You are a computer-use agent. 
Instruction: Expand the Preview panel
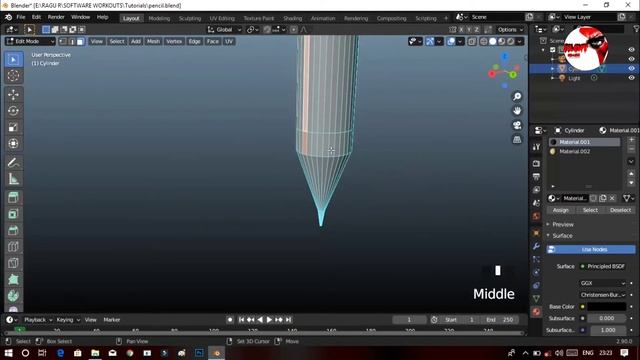tap(561, 224)
